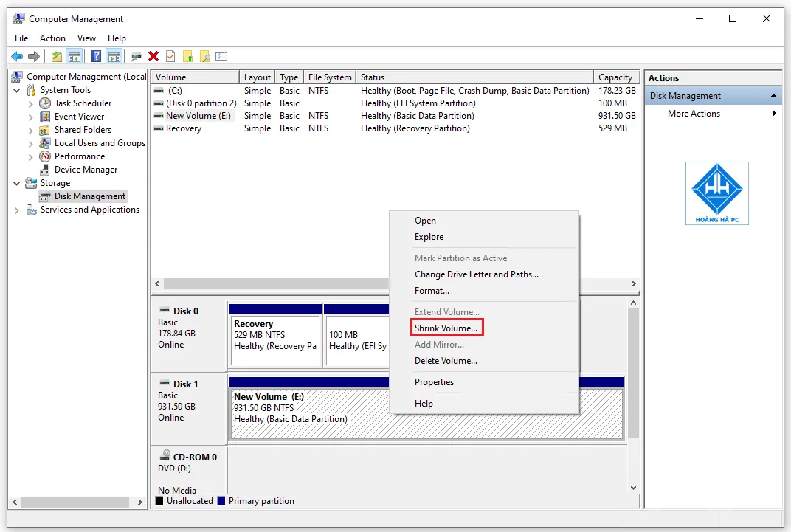Click the Computer Management app icon in title bar

click(18, 19)
